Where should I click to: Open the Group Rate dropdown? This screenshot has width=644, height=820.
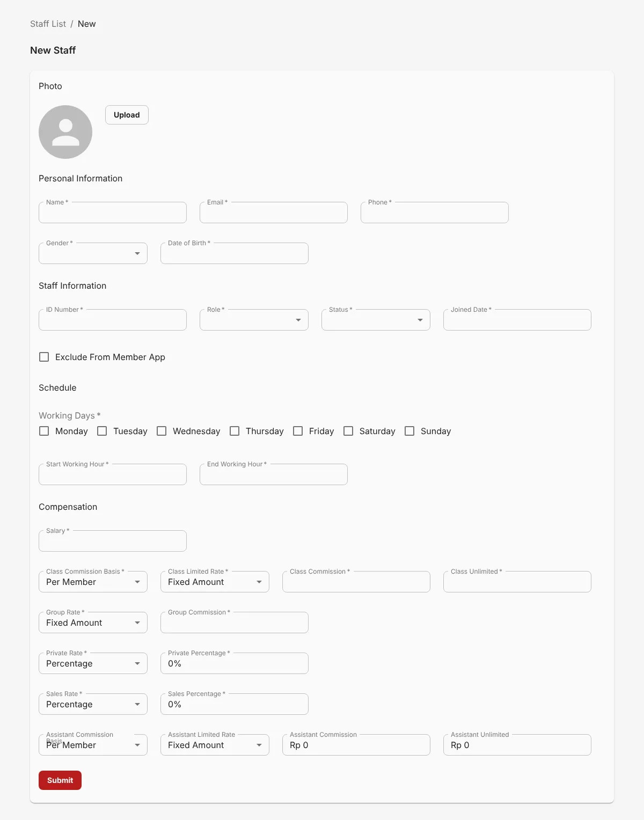[93, 623]
